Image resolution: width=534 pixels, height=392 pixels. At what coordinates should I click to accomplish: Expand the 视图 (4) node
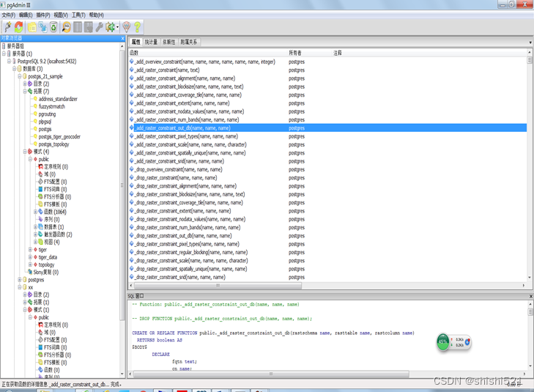point(35,242)
